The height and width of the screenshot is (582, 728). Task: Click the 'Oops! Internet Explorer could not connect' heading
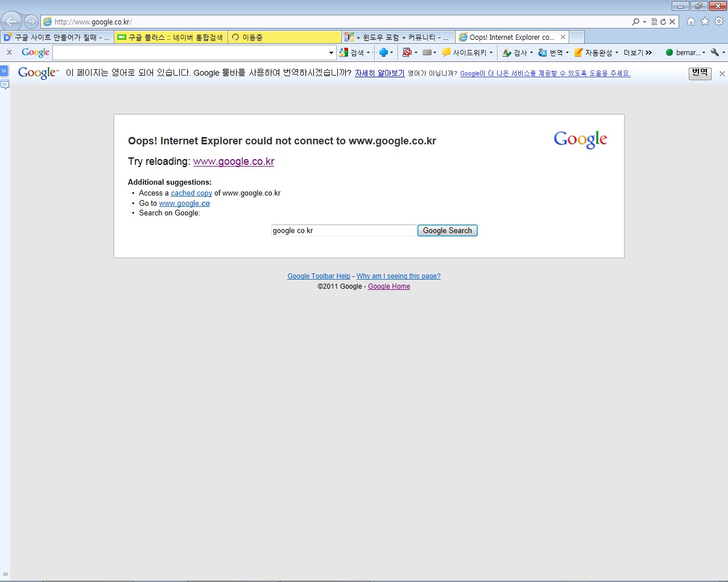point(282,141)
